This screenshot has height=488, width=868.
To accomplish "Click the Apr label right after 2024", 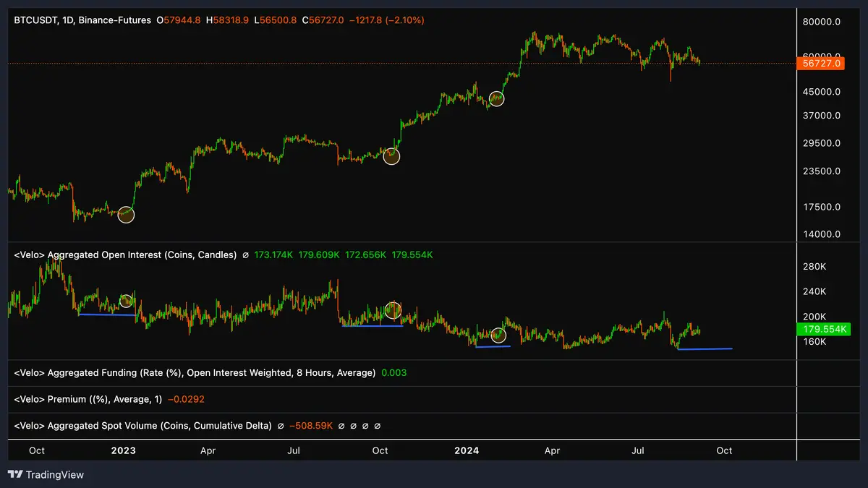I will point(552,450).
